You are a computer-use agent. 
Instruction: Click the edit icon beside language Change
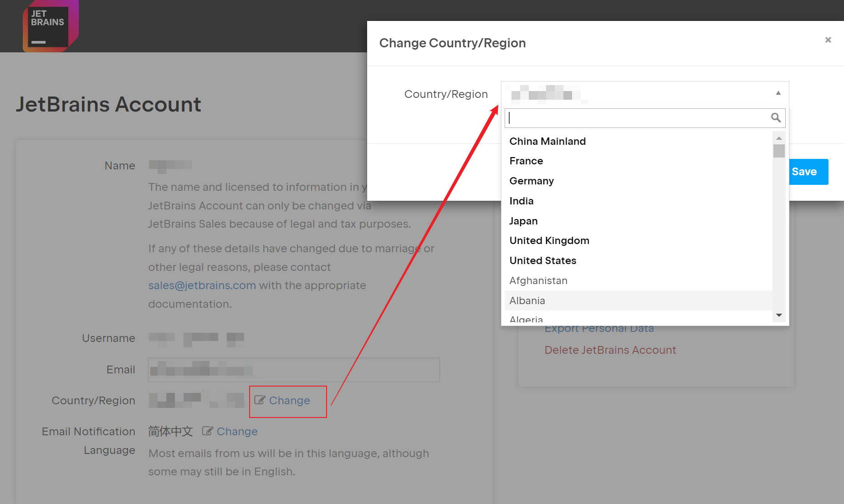point(207,431)
